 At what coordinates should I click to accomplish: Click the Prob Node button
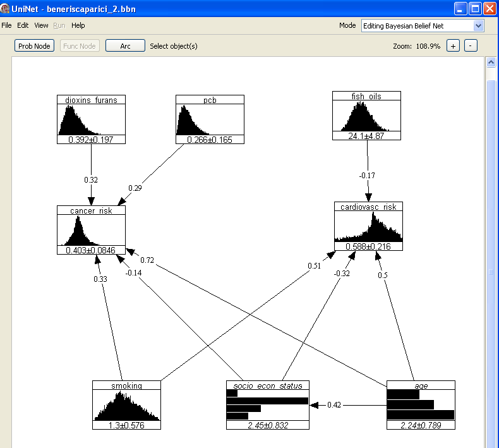coord(34,45)
